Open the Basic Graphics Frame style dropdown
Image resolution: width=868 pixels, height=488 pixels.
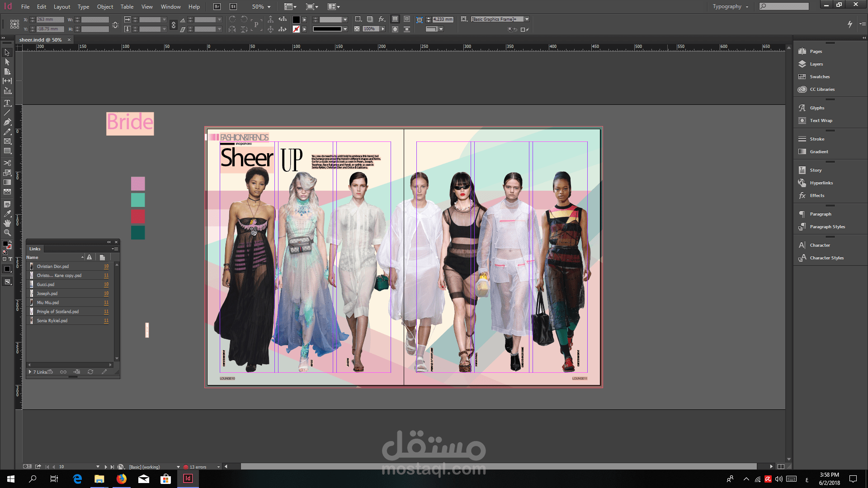pos(527,19)
